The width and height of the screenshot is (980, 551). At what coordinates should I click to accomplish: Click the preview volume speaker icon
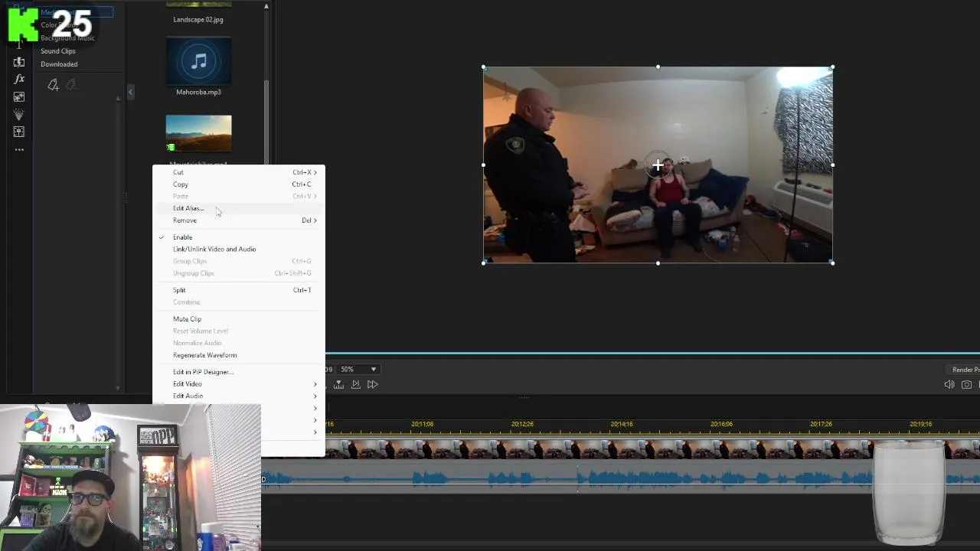[949, 385]
